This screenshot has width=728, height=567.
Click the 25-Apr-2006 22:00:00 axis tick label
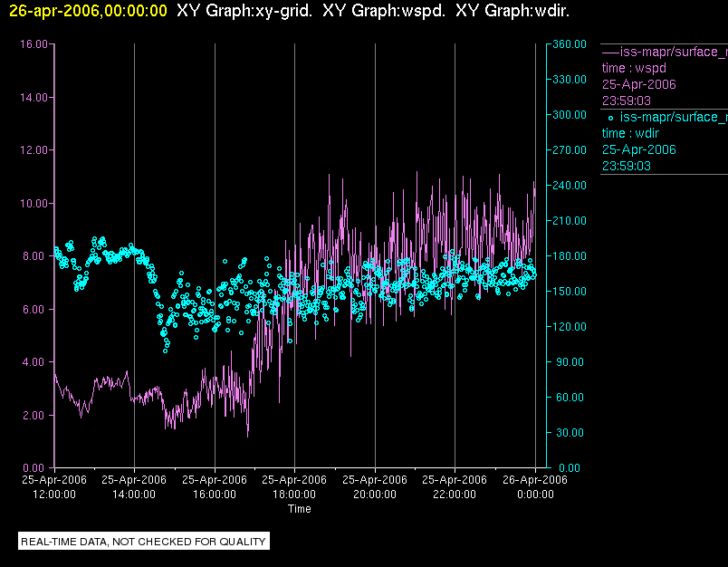click(x=455, y=486)
